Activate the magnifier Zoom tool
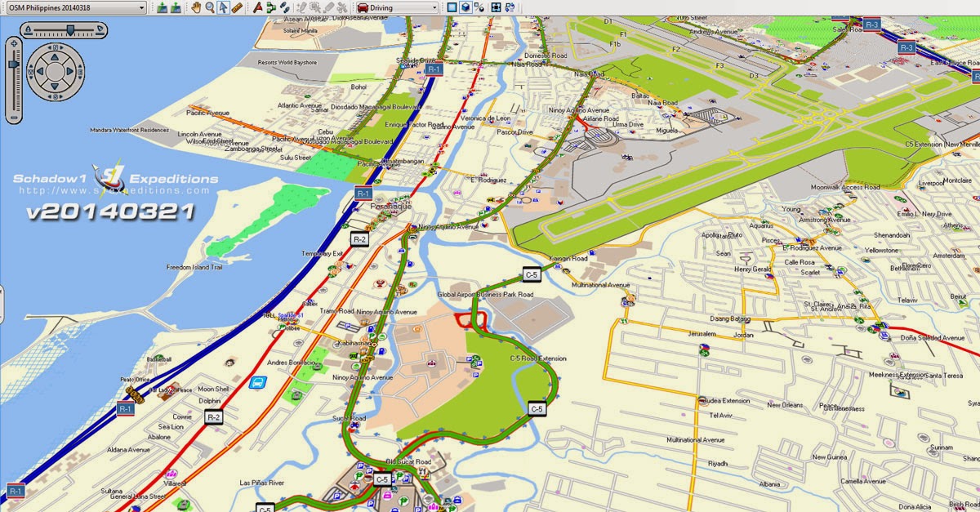The width and height of the screenshot is (980, 512). tap(209, 7)
